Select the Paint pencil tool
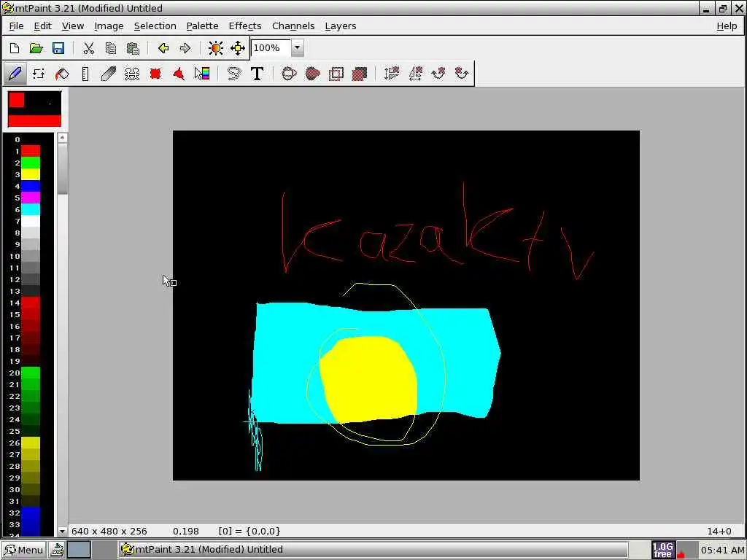747x560 pixels. tap(15, 74)
